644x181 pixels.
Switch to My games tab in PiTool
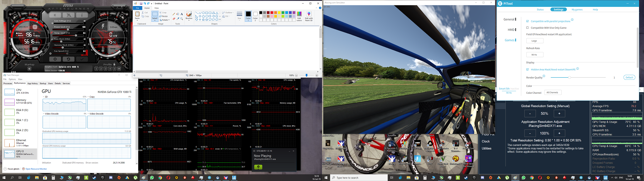(x=577, y=10)
